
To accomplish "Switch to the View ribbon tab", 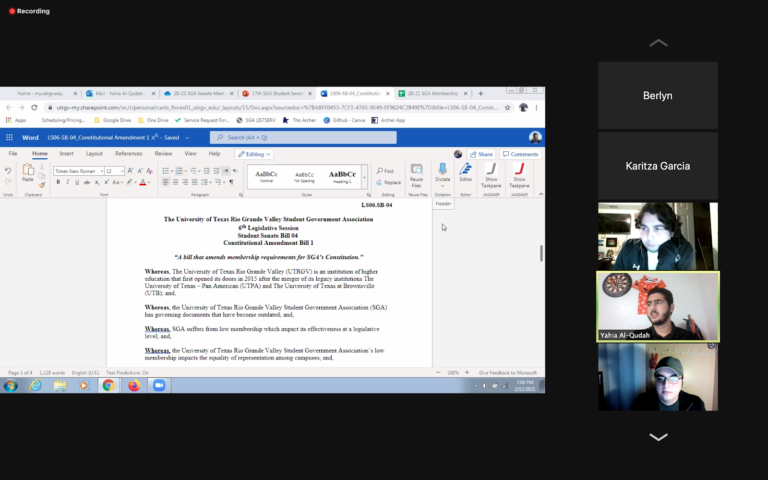I will click(190, 154).
